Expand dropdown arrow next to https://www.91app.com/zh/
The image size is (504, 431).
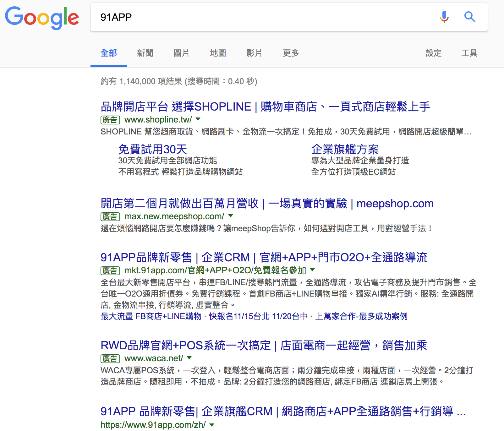coord(212,425)
